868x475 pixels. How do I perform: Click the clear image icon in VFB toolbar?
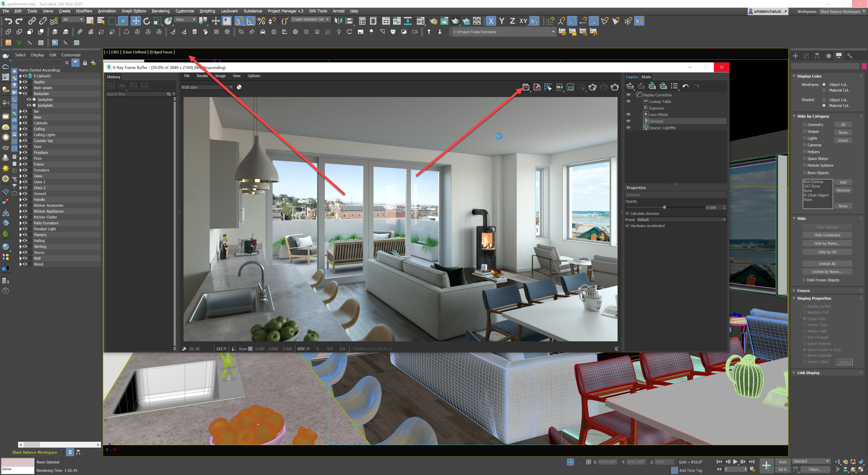537,87
